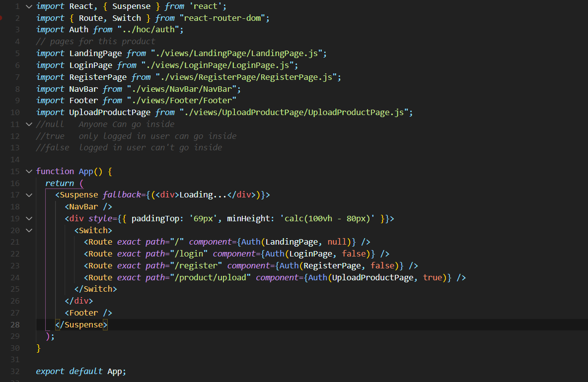The height and width of the screenshot is (382, 588).
Task: Click the "return (" statement on line 16
Action: click(64, 184)
